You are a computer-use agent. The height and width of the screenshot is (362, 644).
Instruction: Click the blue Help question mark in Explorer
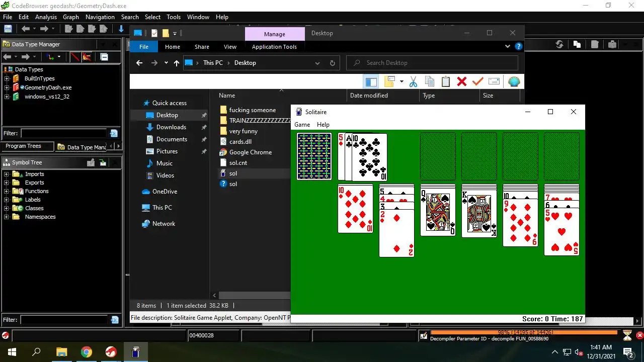[x=519, y=46]
